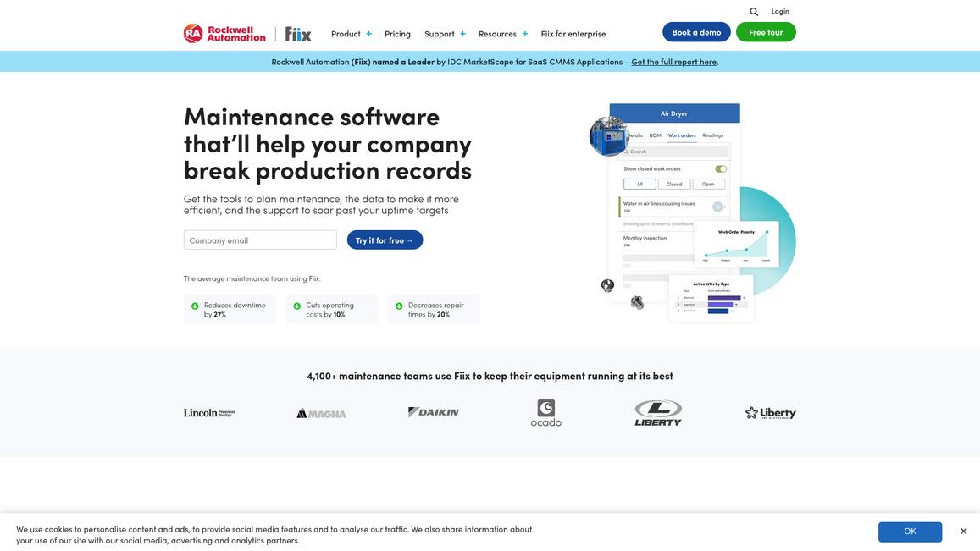Accept cookies with the OK button
980x551 pixels.
[x=910, y=532]
